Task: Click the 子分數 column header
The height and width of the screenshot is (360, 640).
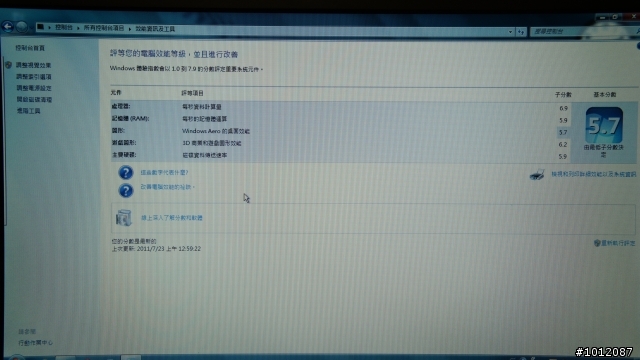Action: [563, 95]
